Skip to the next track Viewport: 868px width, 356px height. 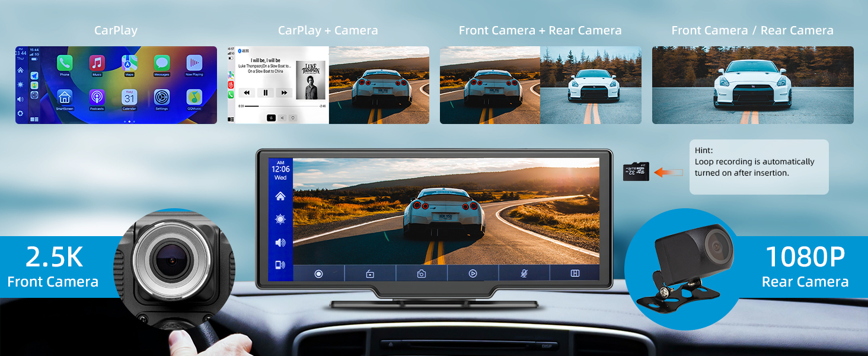click(x=285, y=93)
